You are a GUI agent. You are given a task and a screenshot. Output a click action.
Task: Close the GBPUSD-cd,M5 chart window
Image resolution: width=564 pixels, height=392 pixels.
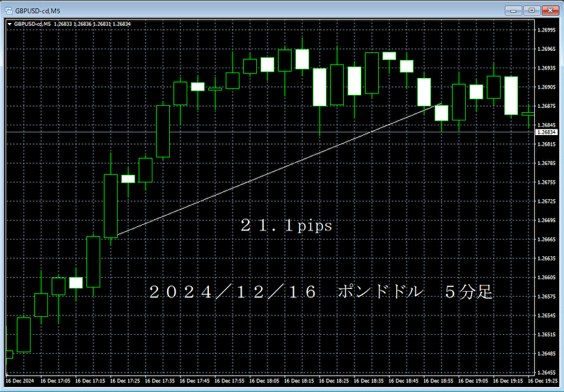click(x=550, y=10)
